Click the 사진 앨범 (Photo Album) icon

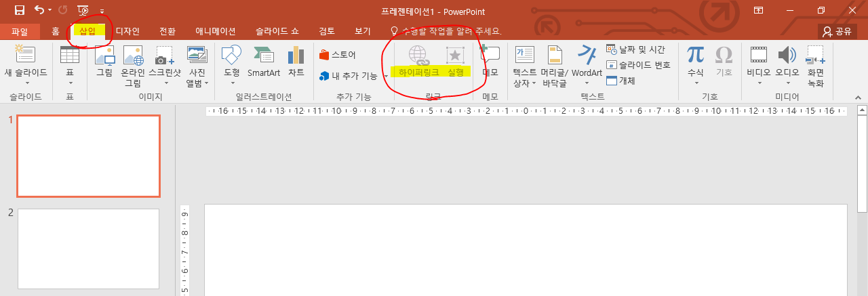197,56
